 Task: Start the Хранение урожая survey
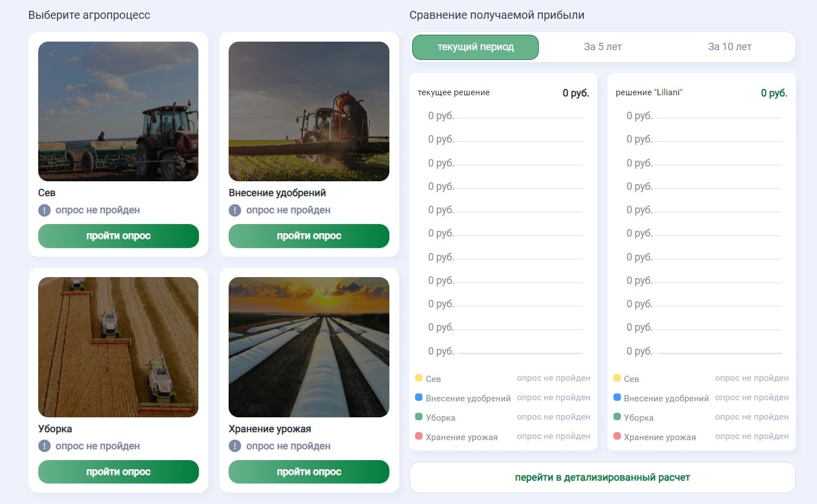point(308,472)
